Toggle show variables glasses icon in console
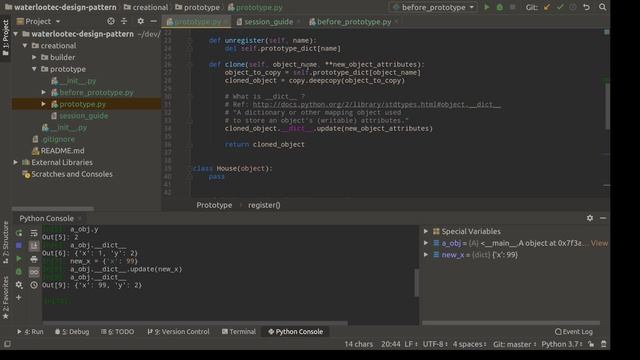 34,272
